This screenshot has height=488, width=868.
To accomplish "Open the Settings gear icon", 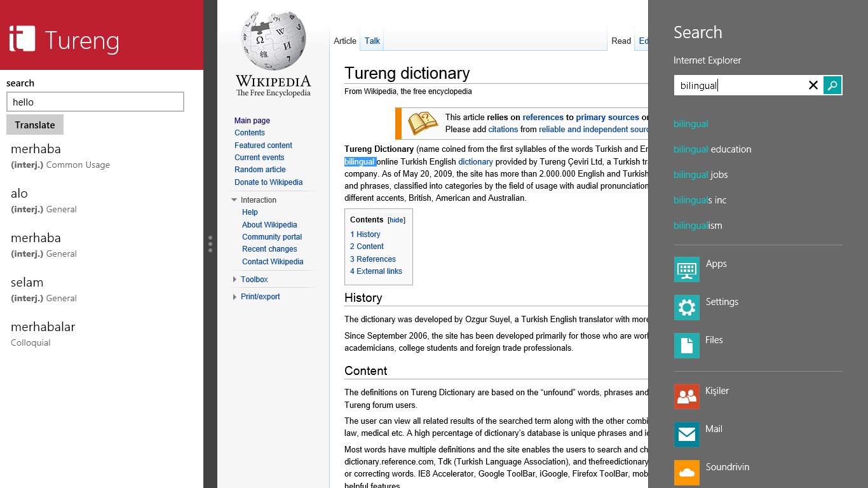I will pyautogui.click(x=686, y=308).
